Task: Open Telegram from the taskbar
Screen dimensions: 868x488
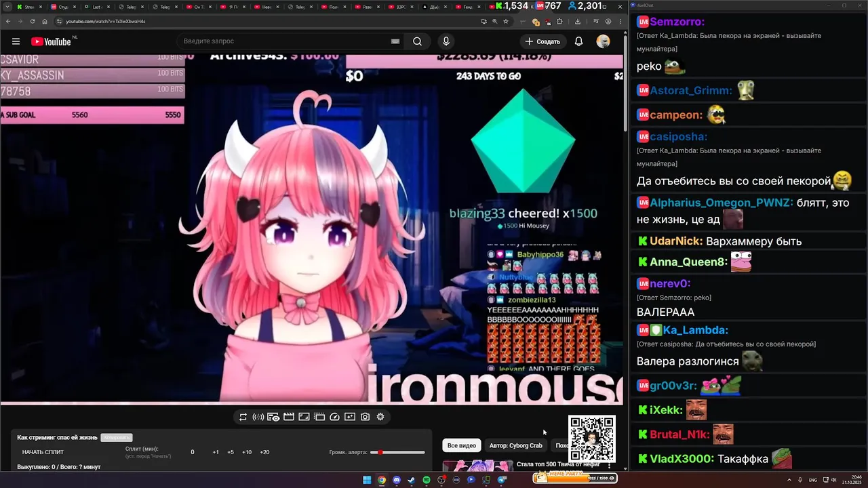Action: (x=502, y=480)
